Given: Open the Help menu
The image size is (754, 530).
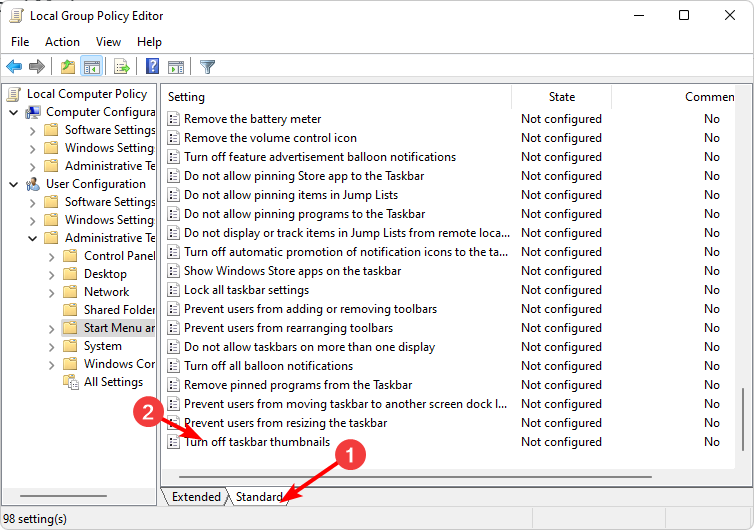Looking at the screenshot, I should (x=149, y=42).
